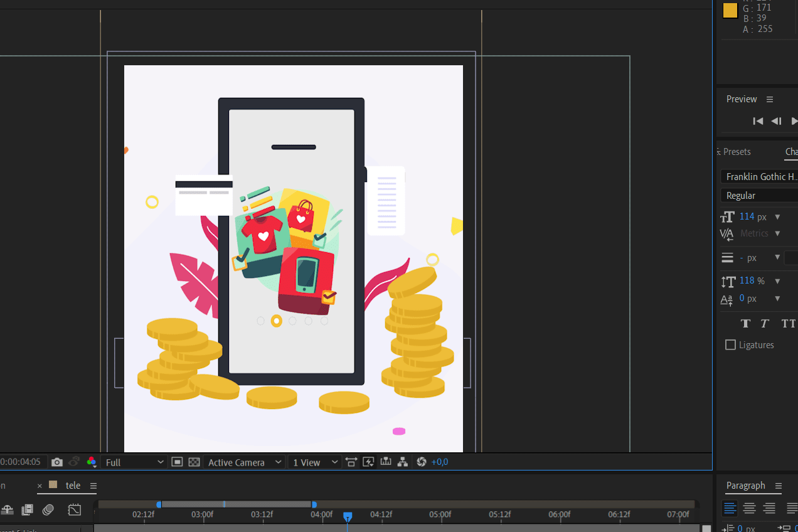Click the yellow color swatch in Info panel

730,11
